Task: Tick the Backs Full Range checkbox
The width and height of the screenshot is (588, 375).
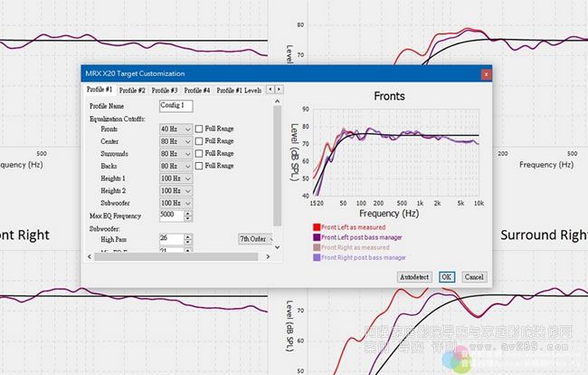Action: (199, 166)
